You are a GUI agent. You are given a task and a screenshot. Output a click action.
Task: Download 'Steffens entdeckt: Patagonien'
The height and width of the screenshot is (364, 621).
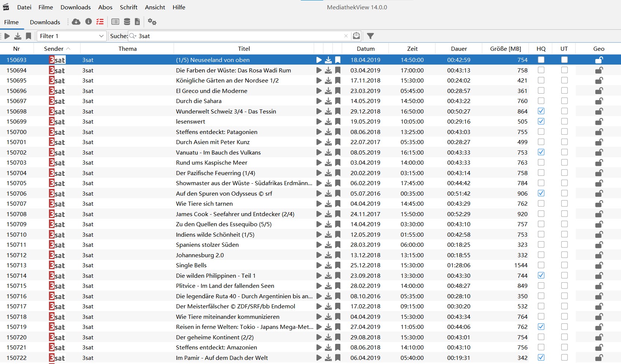point(328,132)
